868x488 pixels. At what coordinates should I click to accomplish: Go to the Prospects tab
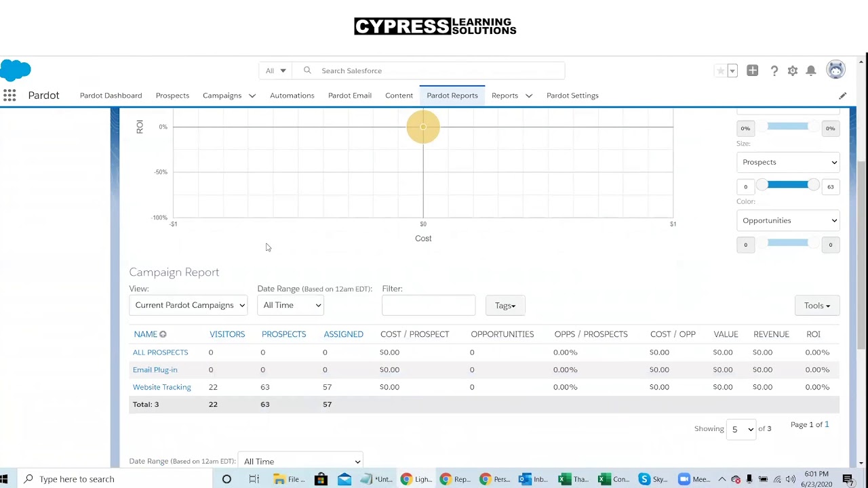point(172,96)
